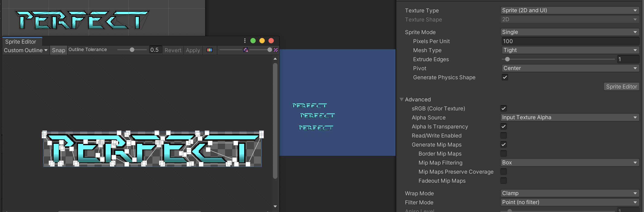Open the Mesh Type dropdown showing Tight
The width and height of the screenshot is (644, 212).
coord(570,50)
